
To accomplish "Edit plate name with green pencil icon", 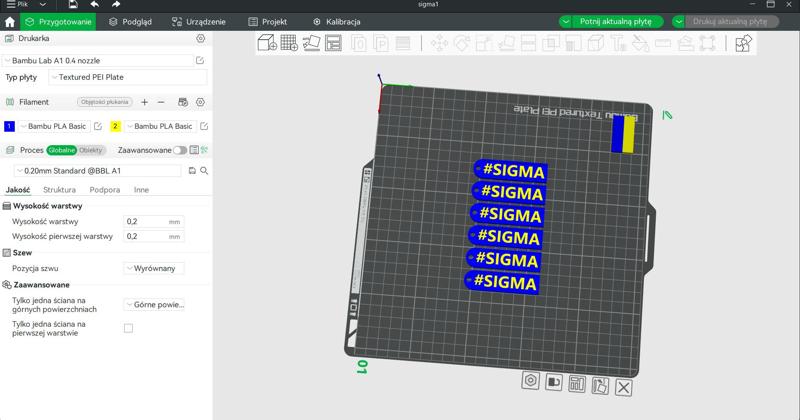I will click(667, 115).
